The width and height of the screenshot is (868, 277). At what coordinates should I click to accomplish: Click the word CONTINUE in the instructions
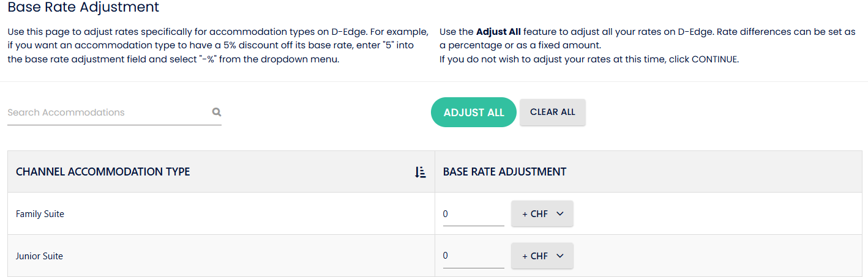tap(714, 60)
